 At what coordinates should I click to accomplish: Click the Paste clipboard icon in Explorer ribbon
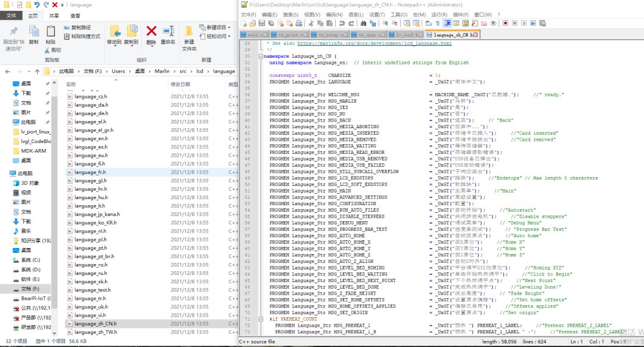coord(50,32)
